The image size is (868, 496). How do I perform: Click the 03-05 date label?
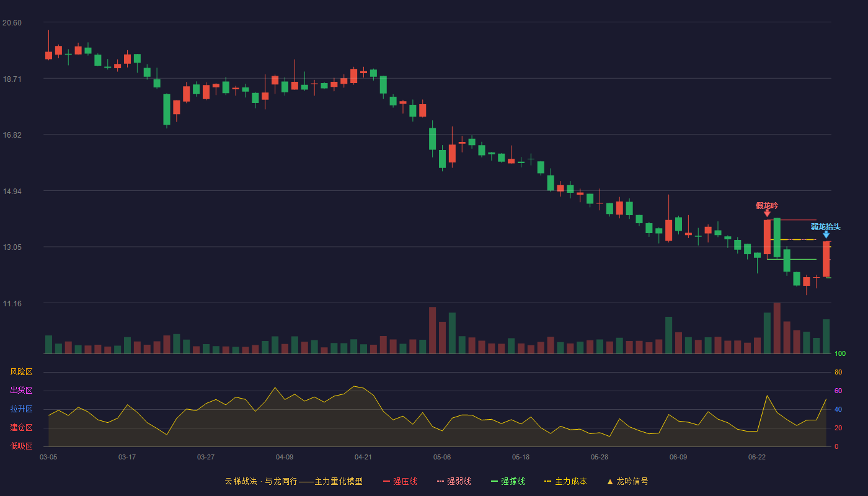pyautogui.click(x=48, y=457)
